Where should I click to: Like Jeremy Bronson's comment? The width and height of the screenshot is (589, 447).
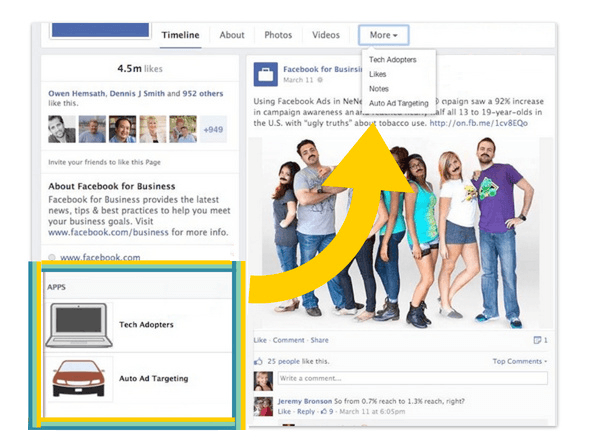[284, 412]
